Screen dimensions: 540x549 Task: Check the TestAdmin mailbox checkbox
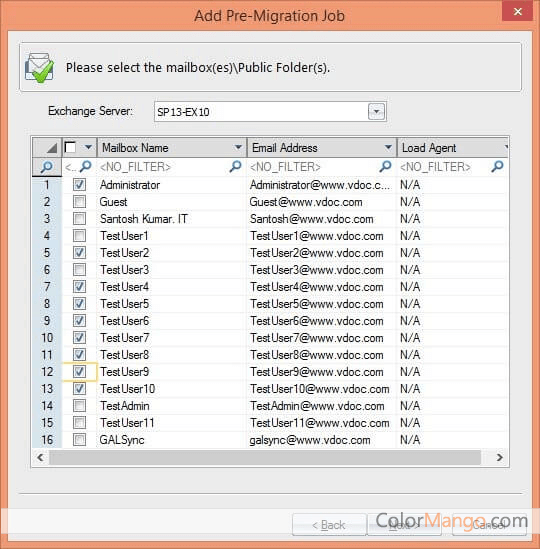click(x=79, y=406)
